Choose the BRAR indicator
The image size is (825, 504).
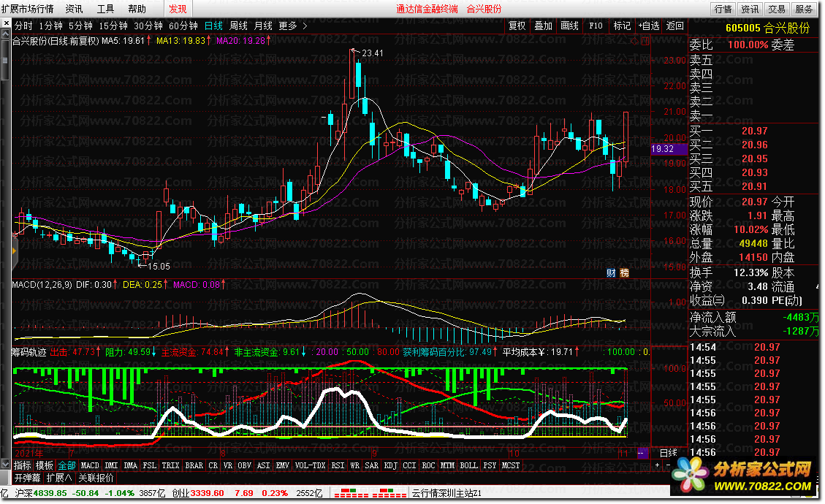(194, 465)
